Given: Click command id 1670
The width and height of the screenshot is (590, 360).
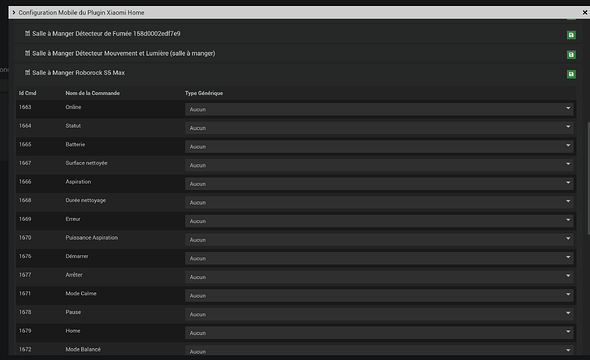Looking at the screenshot, I should [25, 237].
